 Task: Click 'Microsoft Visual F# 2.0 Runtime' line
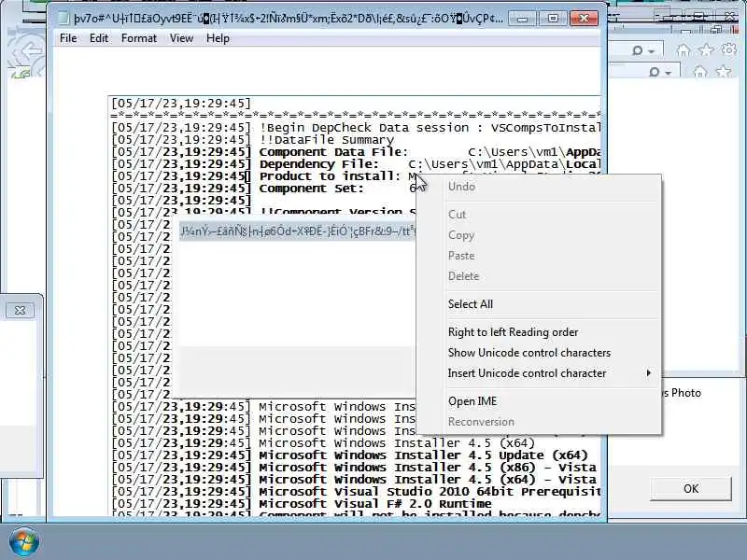pyautogui.click(x=301, y=504)
